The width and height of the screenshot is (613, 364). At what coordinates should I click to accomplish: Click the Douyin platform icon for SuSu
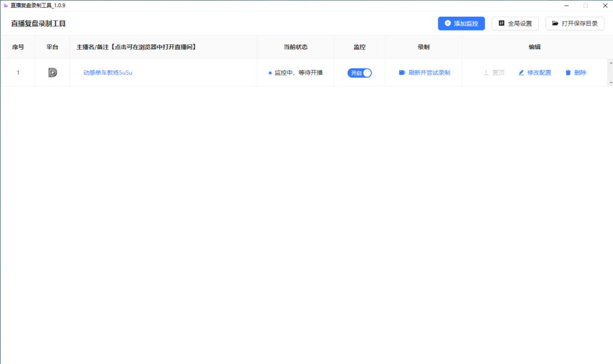(x=53, y=72)
